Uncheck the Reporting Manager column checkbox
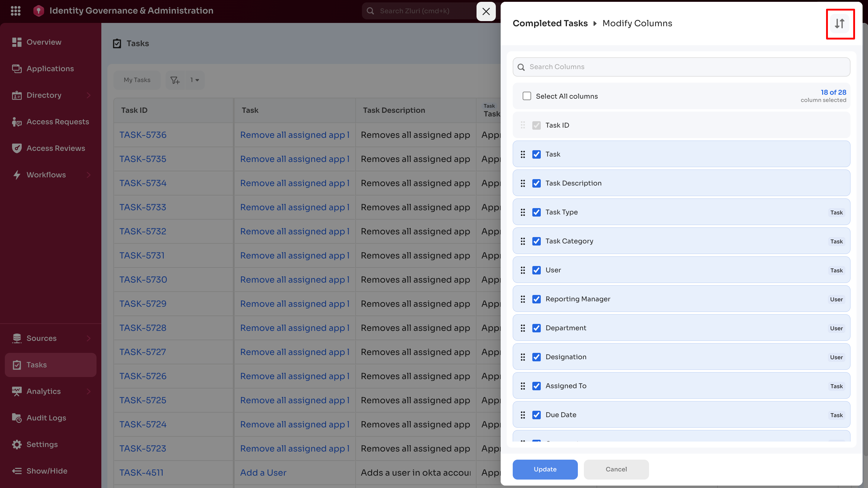The width and height of the screenshot is (868, 488). coord(537,299)
